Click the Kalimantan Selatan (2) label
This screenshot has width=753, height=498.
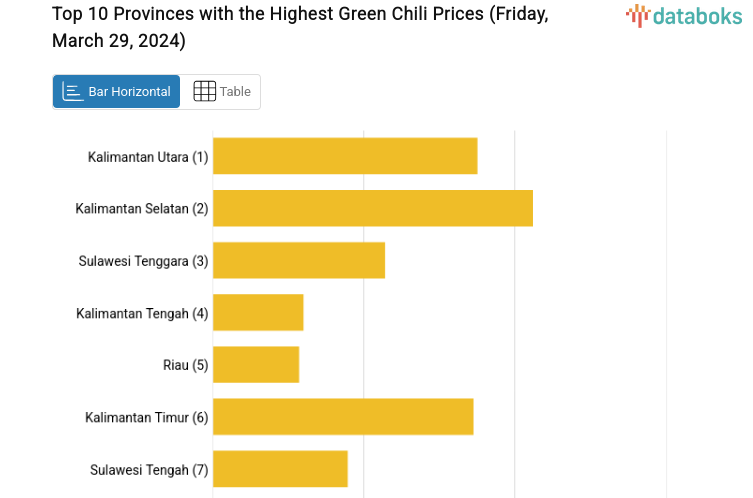(x=142, y=209)
